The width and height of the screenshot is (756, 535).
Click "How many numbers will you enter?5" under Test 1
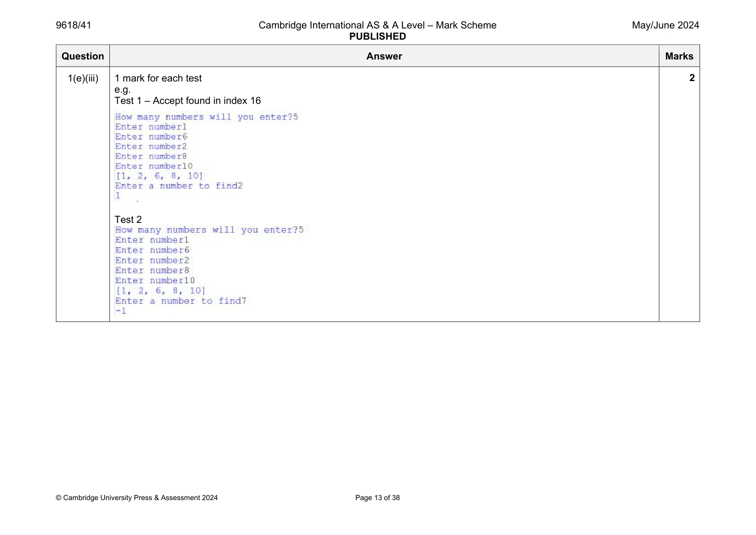coord(207,117)
